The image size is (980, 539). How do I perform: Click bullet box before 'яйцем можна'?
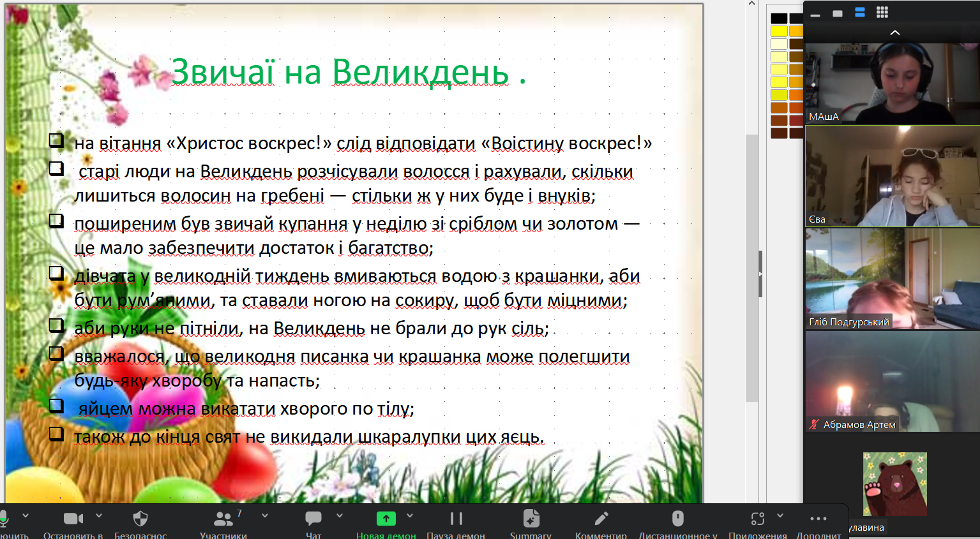[56, 406]
